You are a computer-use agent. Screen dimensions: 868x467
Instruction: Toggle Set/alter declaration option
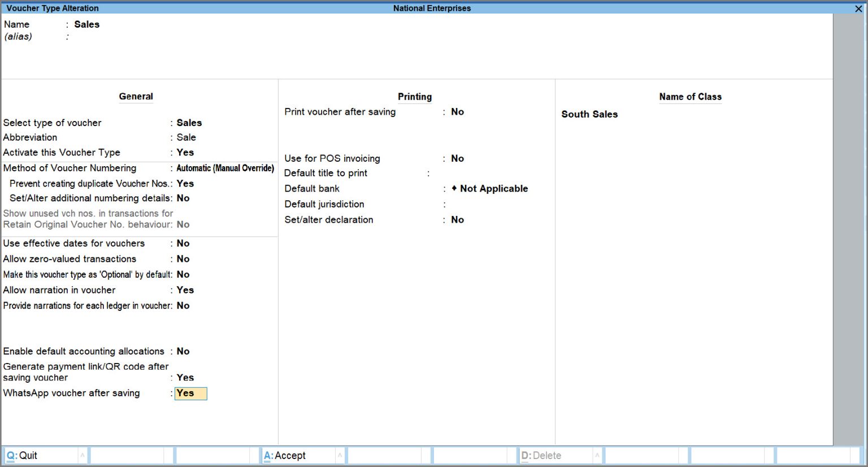pos(457,219)
